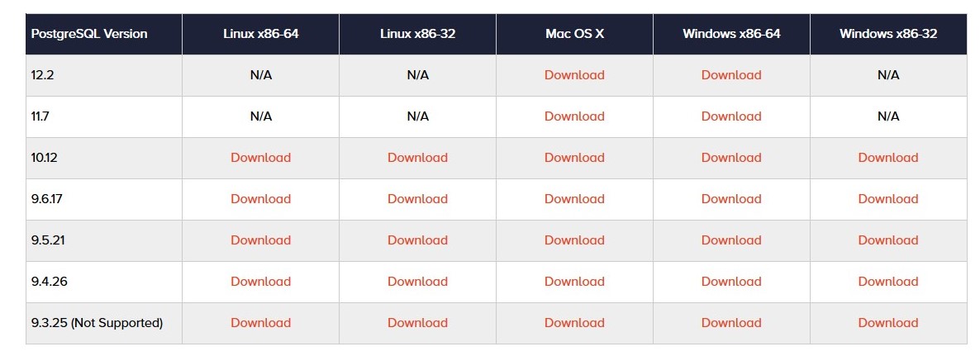This screenshot has width=980, height=356.
Task: Download PostgreSQL 9.5.21 for Linux x86-32
Action: pyautogui.click(x=417, y=240)
